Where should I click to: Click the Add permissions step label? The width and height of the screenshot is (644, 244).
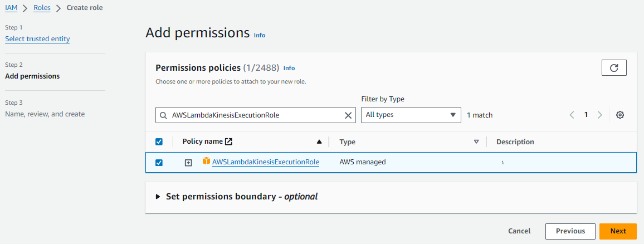[x=32, y=76]
